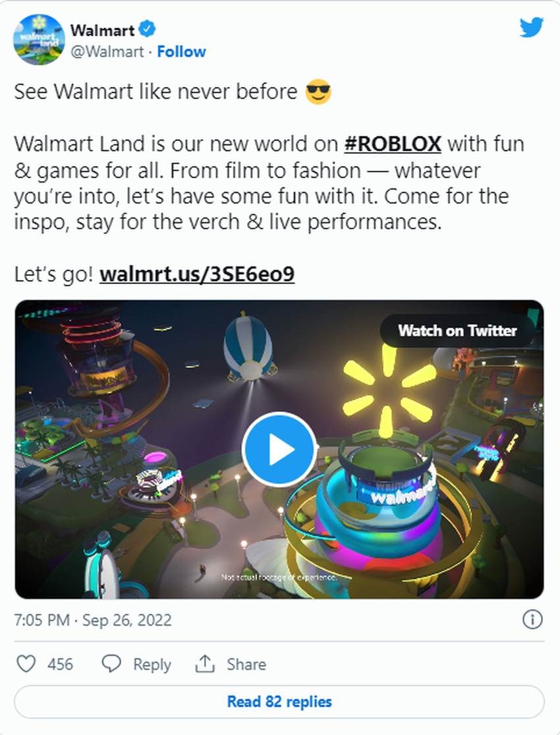This screenshot has height=735, width=560.
Task: Open the #ROBLOX hashtag link
Action: (393, 144)
